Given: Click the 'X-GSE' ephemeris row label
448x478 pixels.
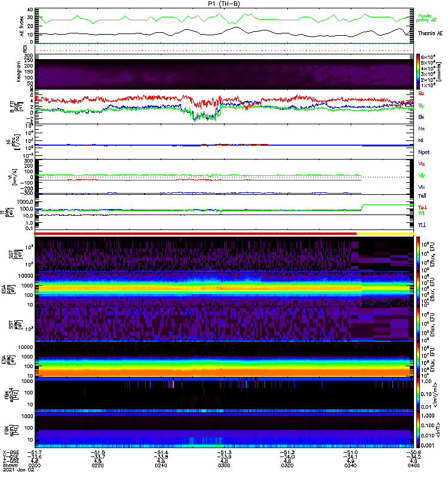Looking at the screenshot, I should point(11,452).
